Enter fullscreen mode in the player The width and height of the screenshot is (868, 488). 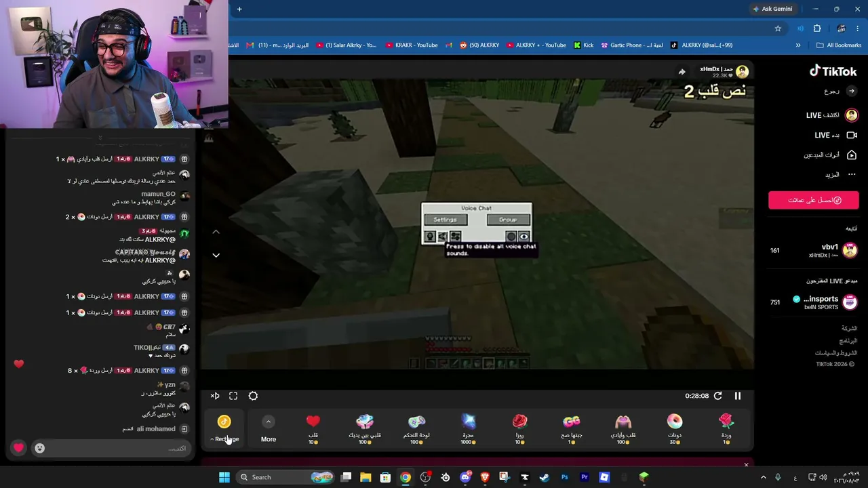point(233,396)
